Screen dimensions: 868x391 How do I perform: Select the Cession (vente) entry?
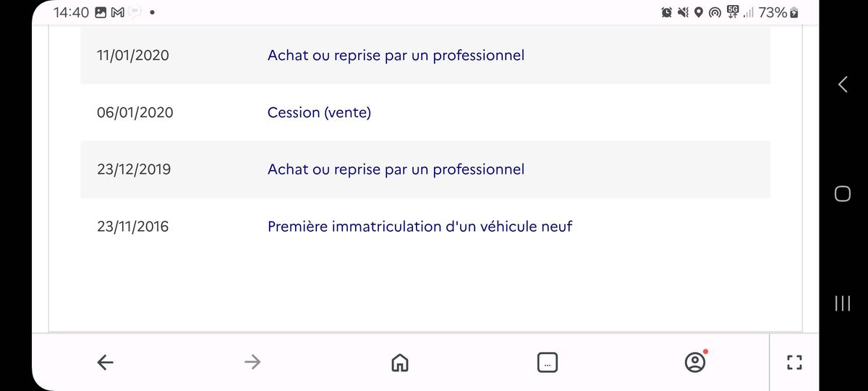click(319, 112)
